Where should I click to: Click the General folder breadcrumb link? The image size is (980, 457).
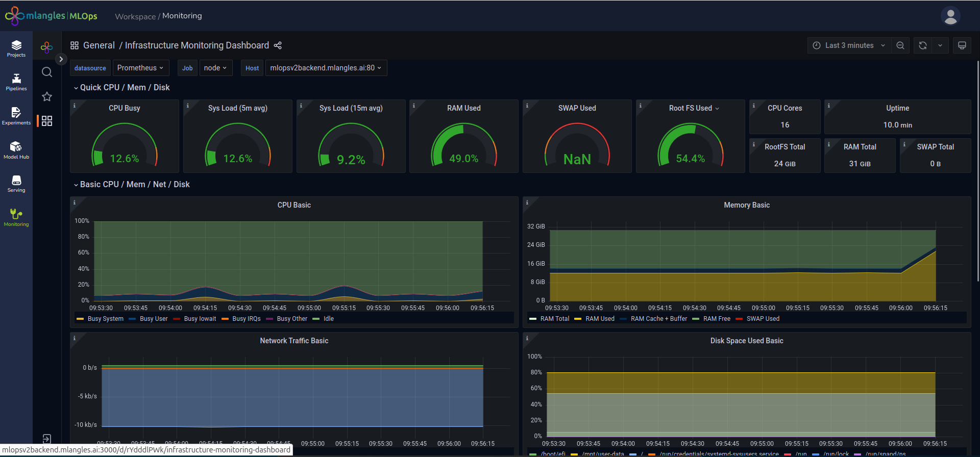[x=99, y=45]
